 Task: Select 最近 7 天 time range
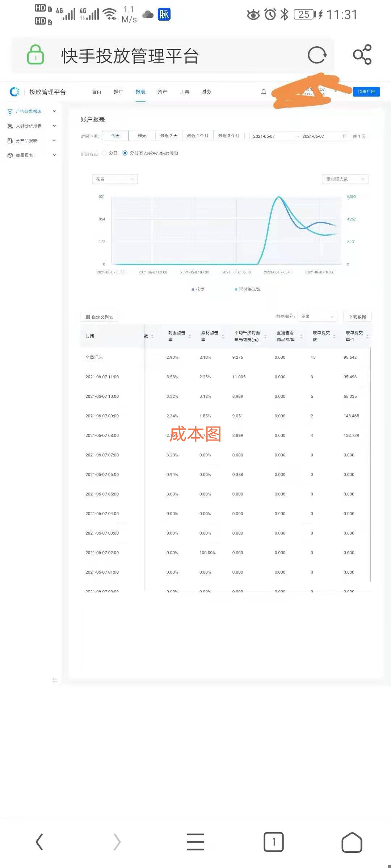(169, 136)
